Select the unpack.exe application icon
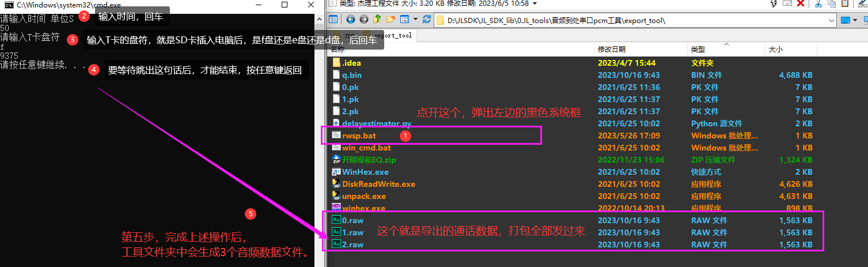 pyautogui.click(x=337, y=195)
